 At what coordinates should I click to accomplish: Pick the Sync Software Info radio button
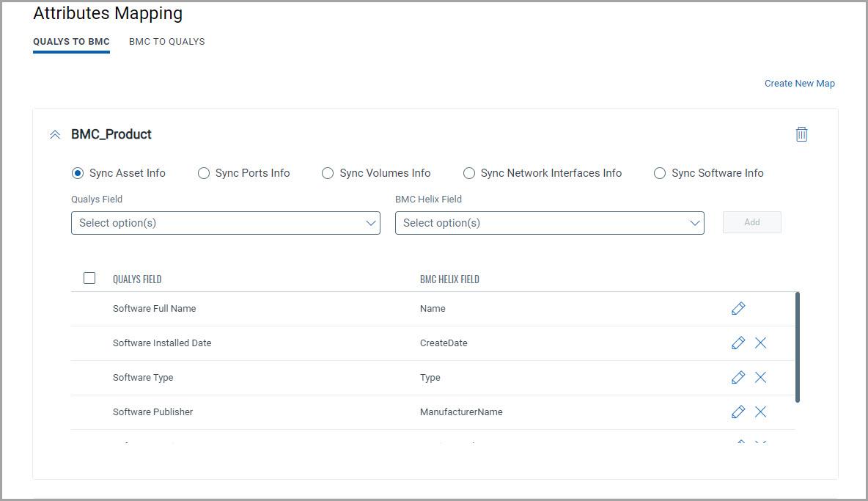pos(660,173)
